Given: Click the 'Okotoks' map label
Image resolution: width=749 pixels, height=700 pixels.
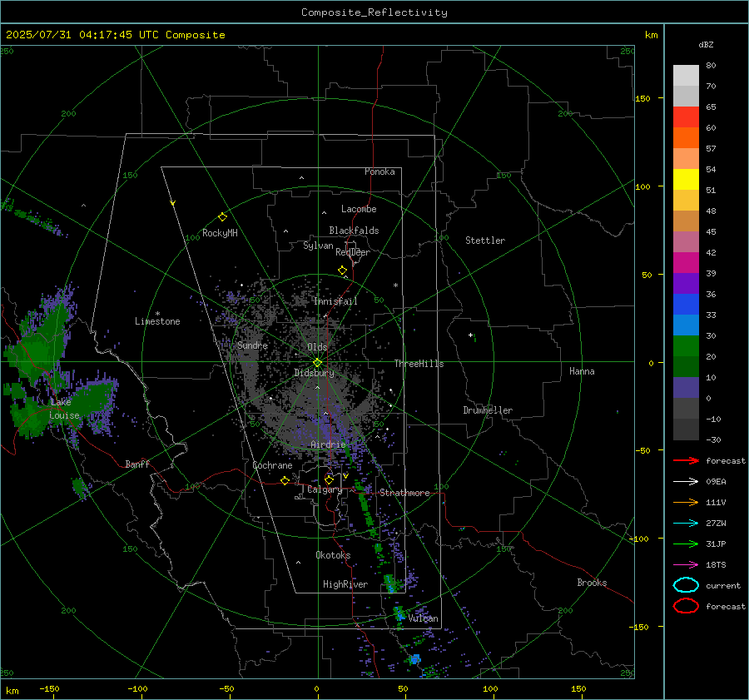Looking at the screenshot, I should 333,554.
